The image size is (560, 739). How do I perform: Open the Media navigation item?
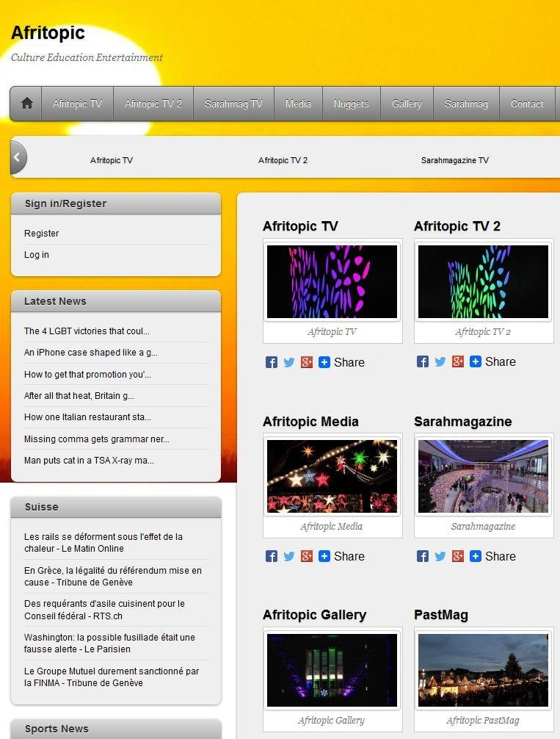pos(298,104)
